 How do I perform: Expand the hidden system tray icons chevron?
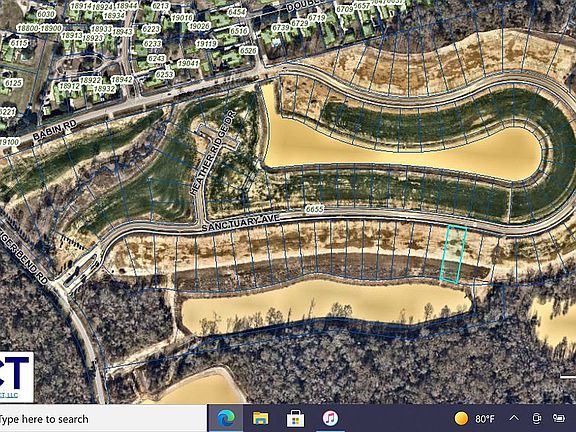pos(514,418)
